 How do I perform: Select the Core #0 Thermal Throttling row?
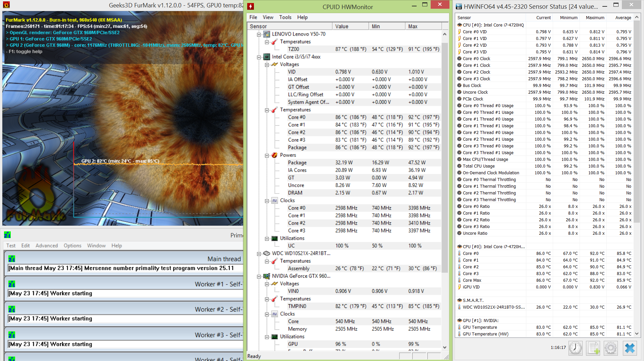click(545, 179)
